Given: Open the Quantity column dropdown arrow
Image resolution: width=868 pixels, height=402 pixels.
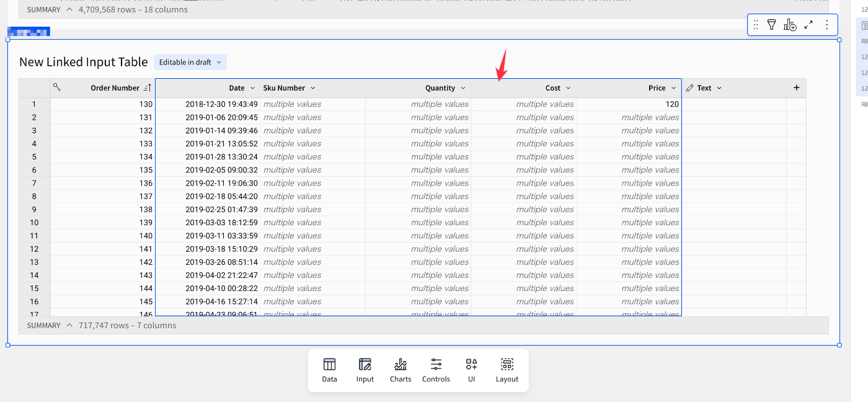Looking at the screenshot, I should 463,88.
